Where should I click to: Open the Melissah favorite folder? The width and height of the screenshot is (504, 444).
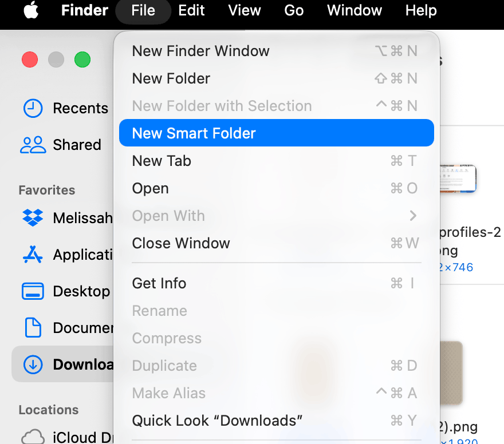(62, 218)
